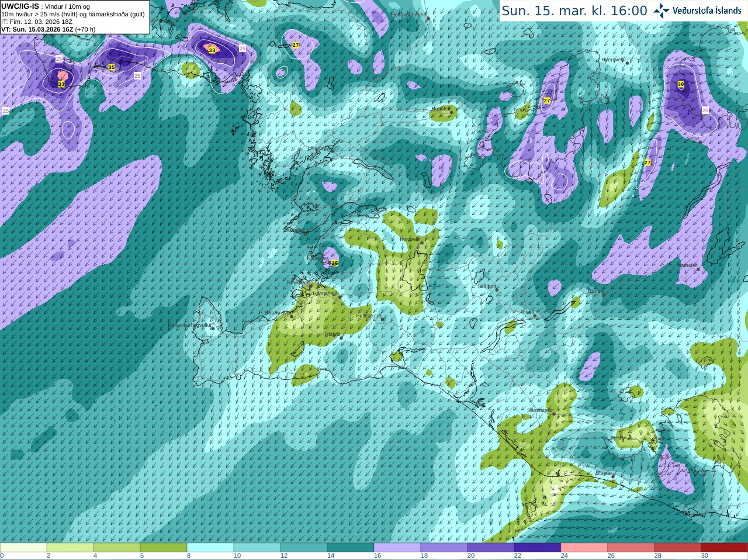Viewport: 748px width, 560px height.
Task: Click the Hólmsheiði station dot
Action: pyautogui.click(x=340, y=297)
